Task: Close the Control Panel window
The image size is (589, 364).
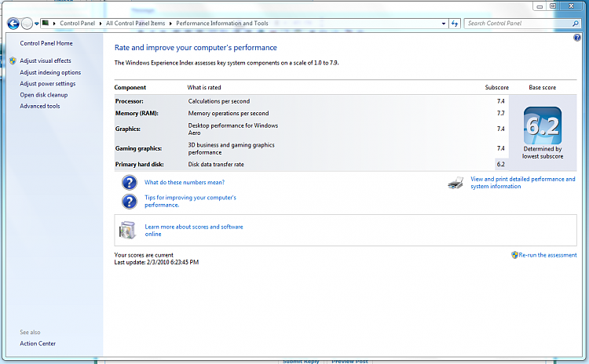Action: click(x=571, y=6)
